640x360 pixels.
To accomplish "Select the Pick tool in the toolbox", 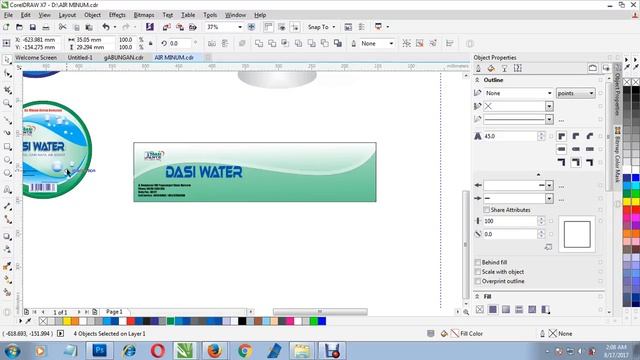I will (7, 60).
